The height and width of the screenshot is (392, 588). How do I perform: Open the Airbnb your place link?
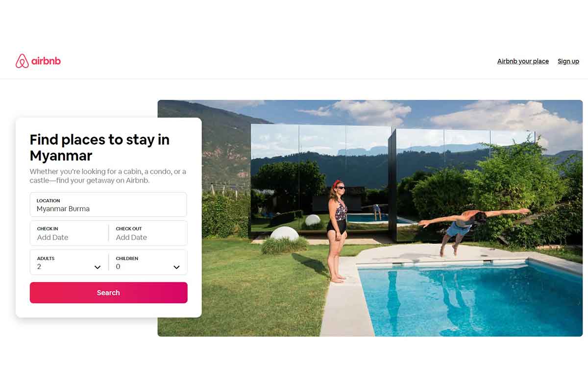coord(523,61)
